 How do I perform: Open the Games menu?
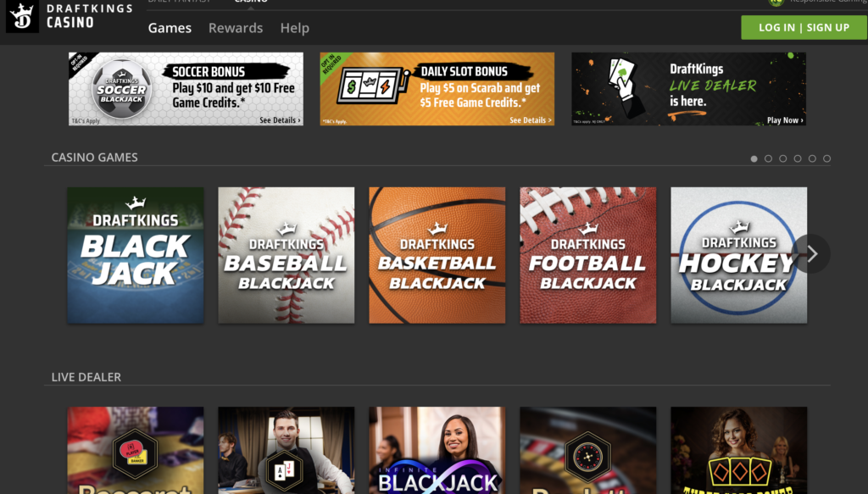point(170,28)
